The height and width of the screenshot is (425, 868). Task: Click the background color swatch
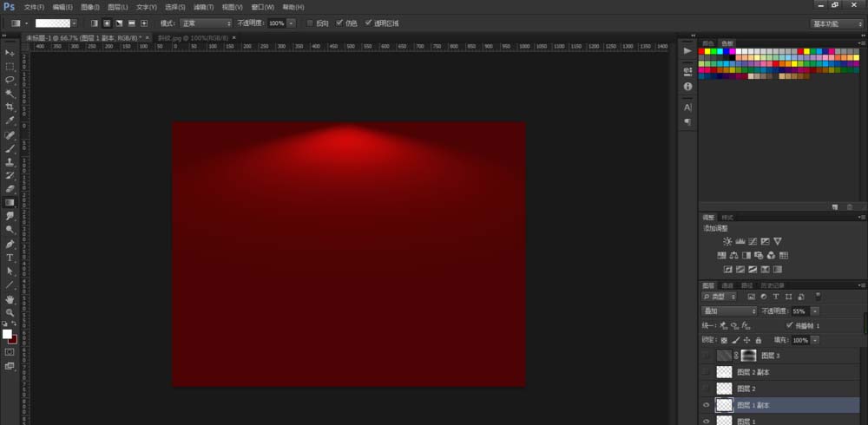tap(13, 338)
